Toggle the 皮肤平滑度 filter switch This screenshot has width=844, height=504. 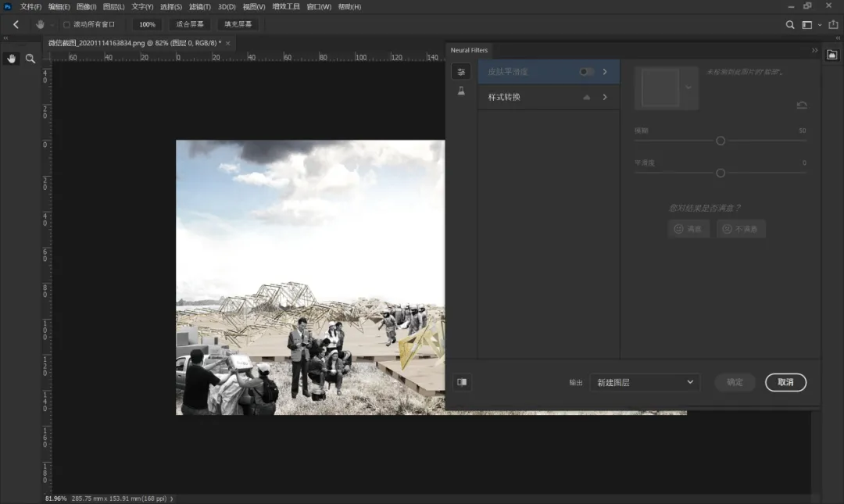(586, 72)
